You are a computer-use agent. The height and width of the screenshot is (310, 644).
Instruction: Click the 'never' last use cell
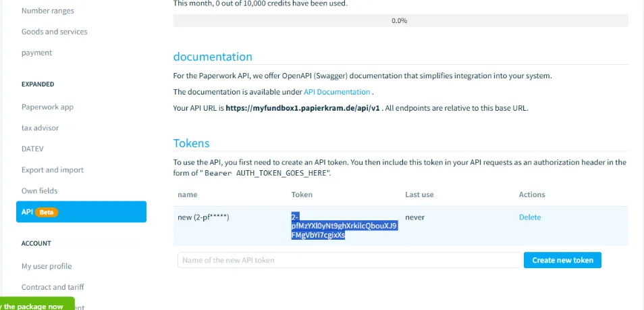(x=415, y=217)
